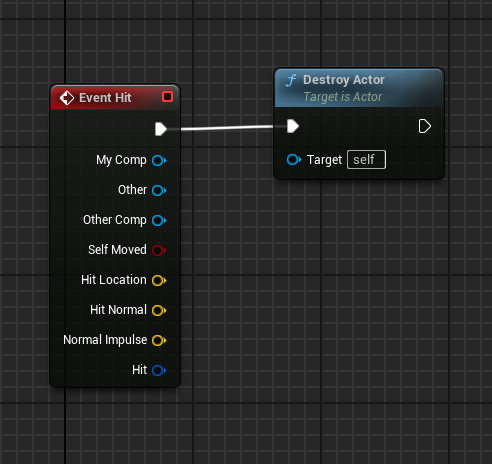Select the Destroy Actor node title
This screenshot has width=492, height=464.
pyautogui.click(x=344, y=80)
